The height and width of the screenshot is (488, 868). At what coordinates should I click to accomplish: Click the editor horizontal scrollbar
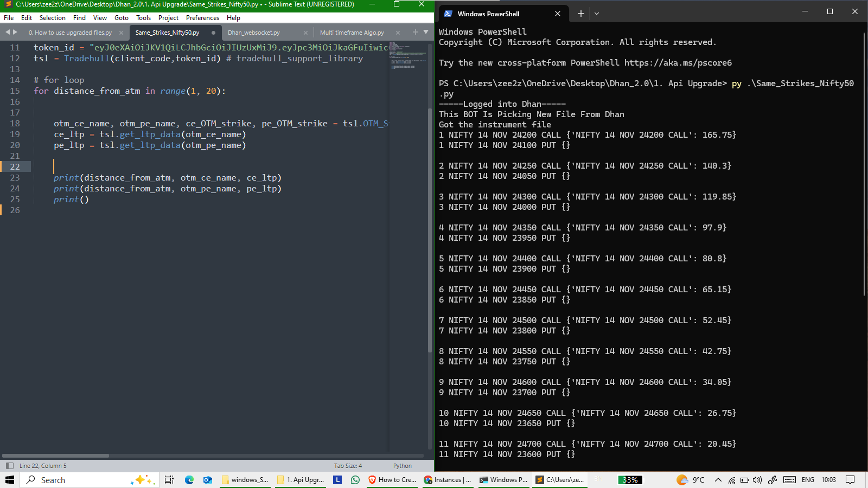pos(55,455)
